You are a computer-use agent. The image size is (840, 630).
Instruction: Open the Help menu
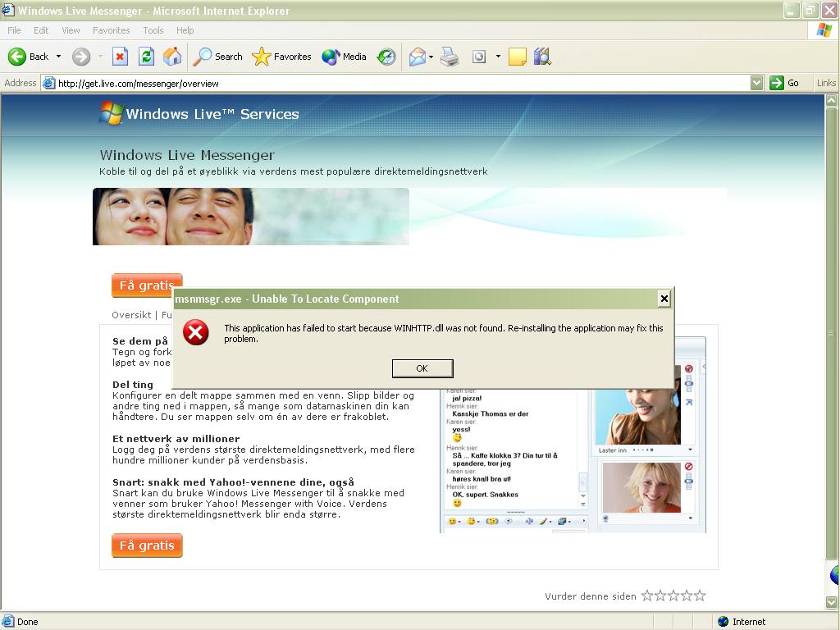click(185, 30)
